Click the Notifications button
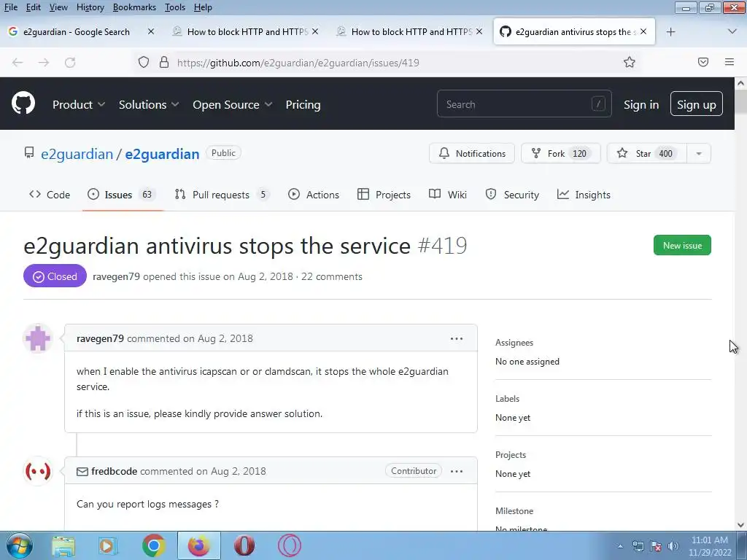 tap(472, 153)
